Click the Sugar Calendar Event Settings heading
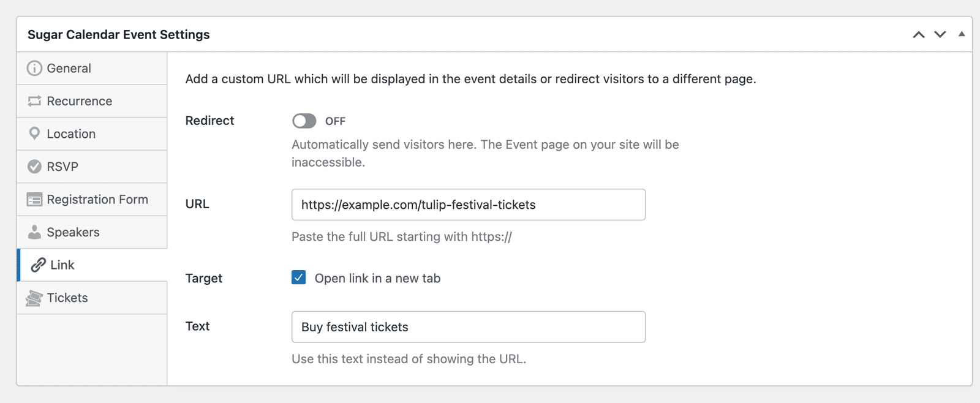980x403 pixels. click(x=119, y=34)
